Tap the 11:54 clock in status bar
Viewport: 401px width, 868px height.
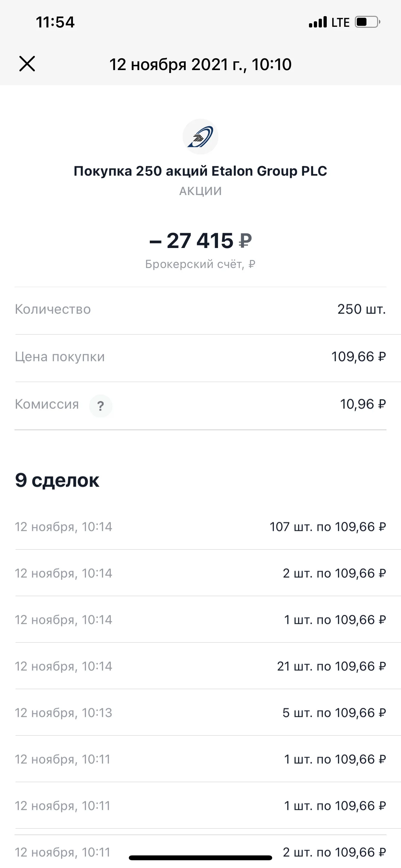pos(55,22)
